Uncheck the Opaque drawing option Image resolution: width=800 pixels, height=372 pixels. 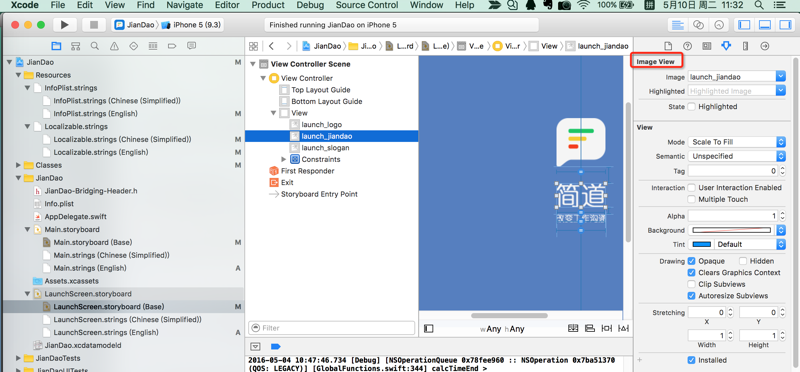click(x=691, y=261)
